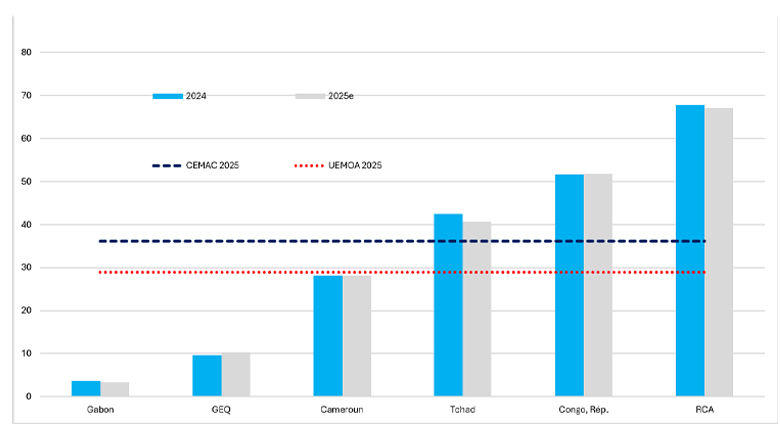Select RCA's grey 2025e bar
This screenshot has width=780, height=439.
[719, 252]
